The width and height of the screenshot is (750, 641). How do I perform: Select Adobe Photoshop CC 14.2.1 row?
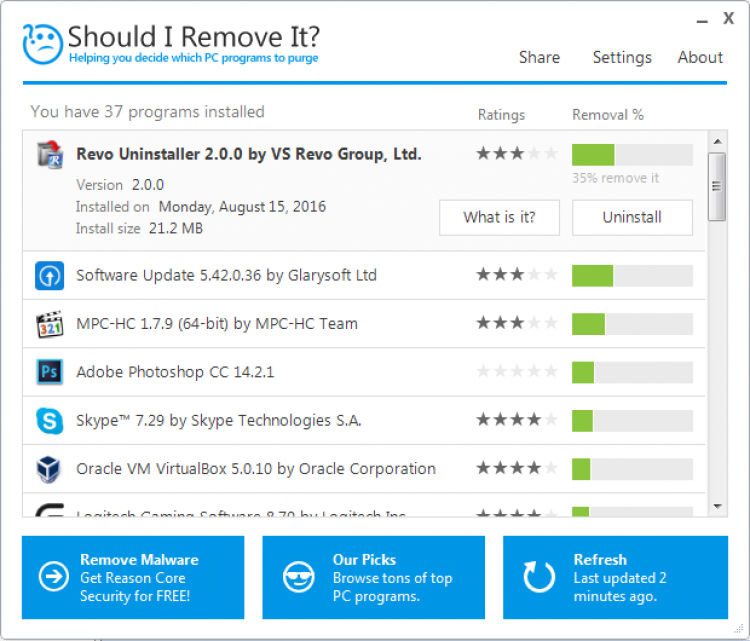tap(364, 372)
